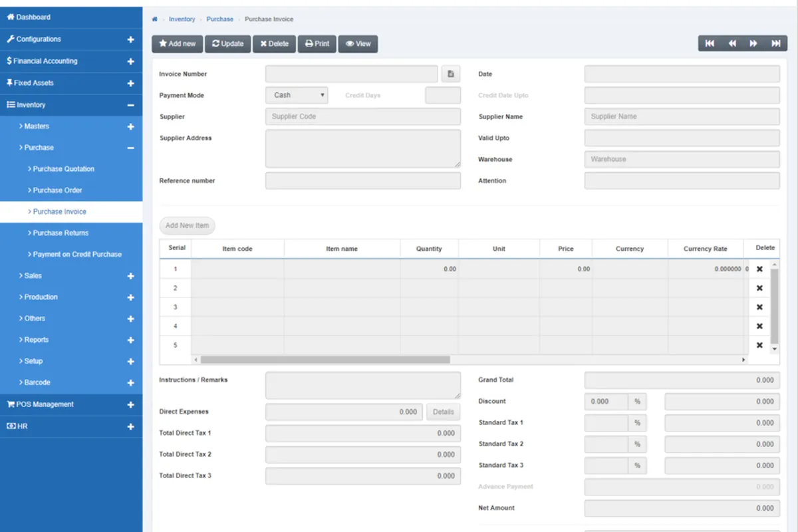The height and width of the screenshot is (532, 798).
Task: Expand Masters submenu plus sign
Action: 130,126
